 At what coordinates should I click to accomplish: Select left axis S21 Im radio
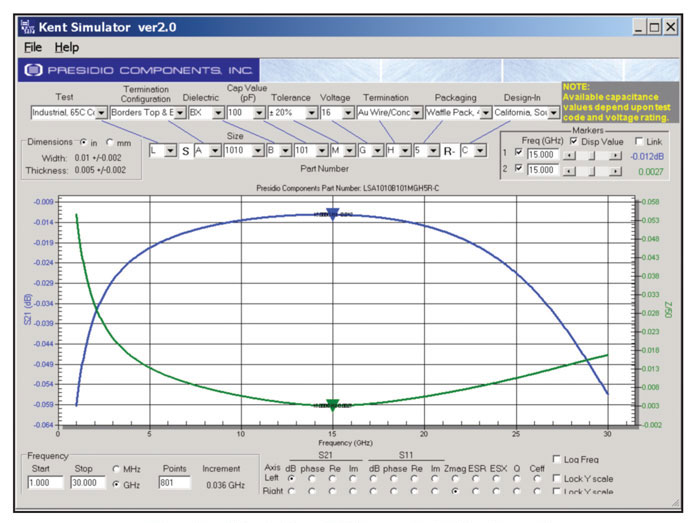click(353, 479)
